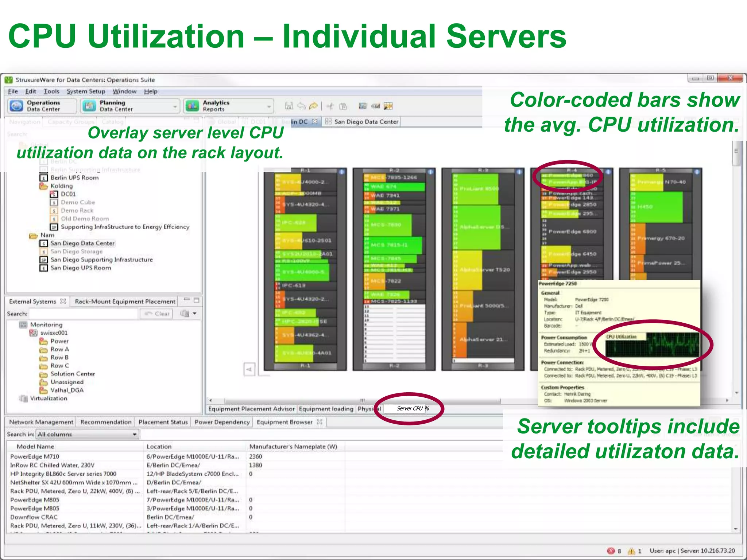
Task: Switch to the Placement Status tab
Action: point(163,422)
